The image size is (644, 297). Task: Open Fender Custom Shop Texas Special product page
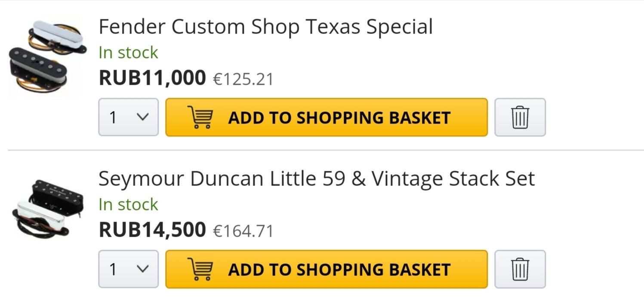[x=265, y=27]
